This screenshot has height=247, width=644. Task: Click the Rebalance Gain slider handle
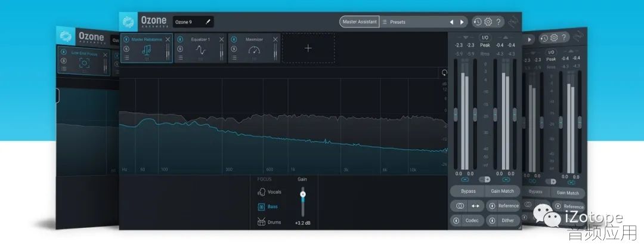(x=303, y=194)
